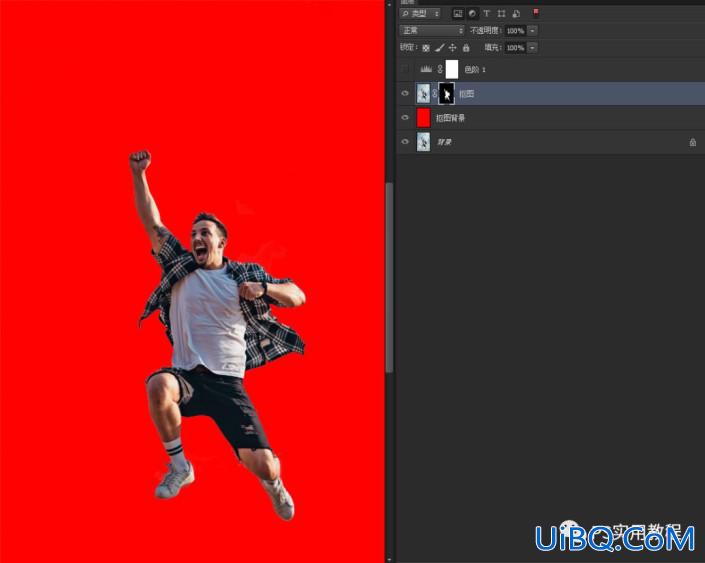This screenshot has width=705, height=563.
Task: Click the 不透明度 opacity value field
Action: tap(515, 31)
